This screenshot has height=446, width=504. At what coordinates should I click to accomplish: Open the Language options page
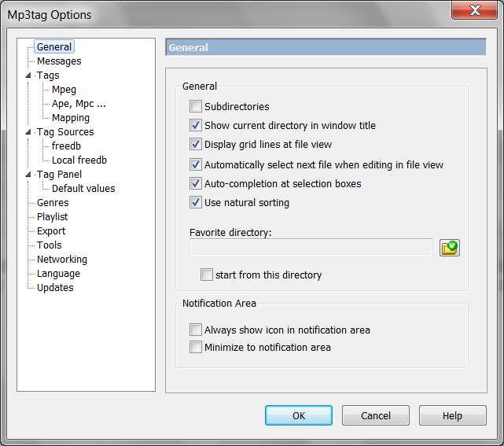coord(58,273)
